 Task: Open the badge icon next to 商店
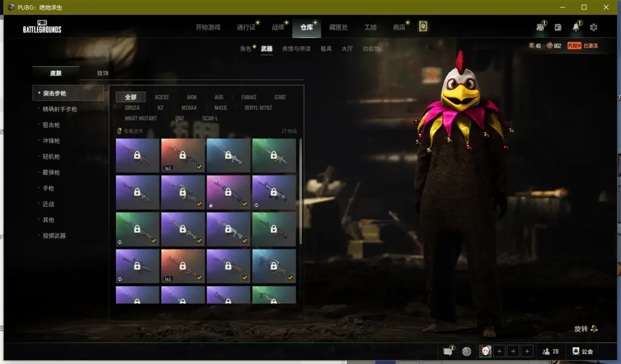(423, 26)
